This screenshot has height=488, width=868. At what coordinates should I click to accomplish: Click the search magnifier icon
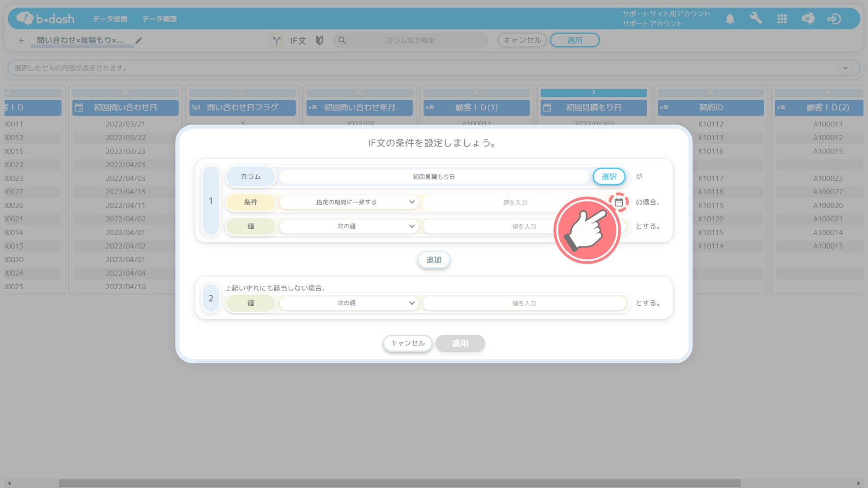[342, 40]
